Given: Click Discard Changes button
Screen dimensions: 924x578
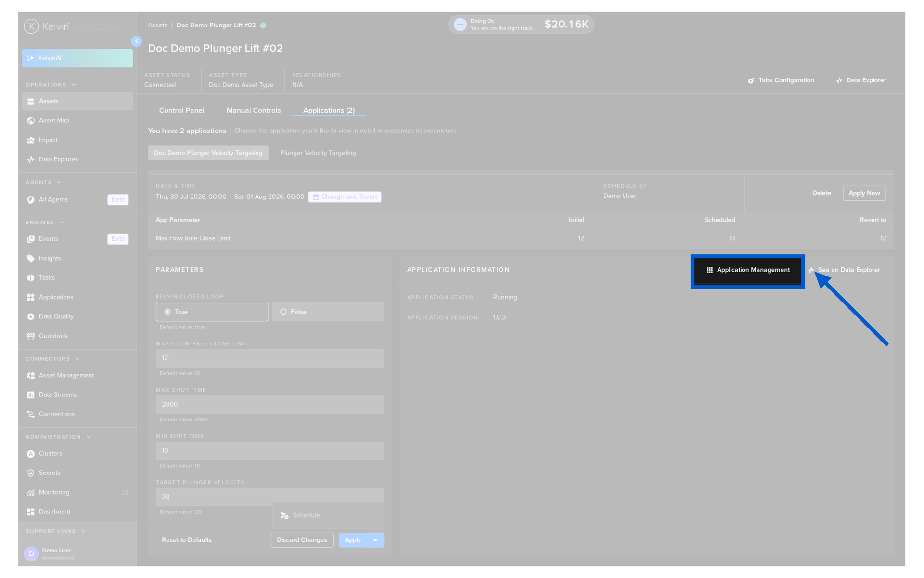Looking at the screenshot, I should pyautogui.click(x=302, y=540).
